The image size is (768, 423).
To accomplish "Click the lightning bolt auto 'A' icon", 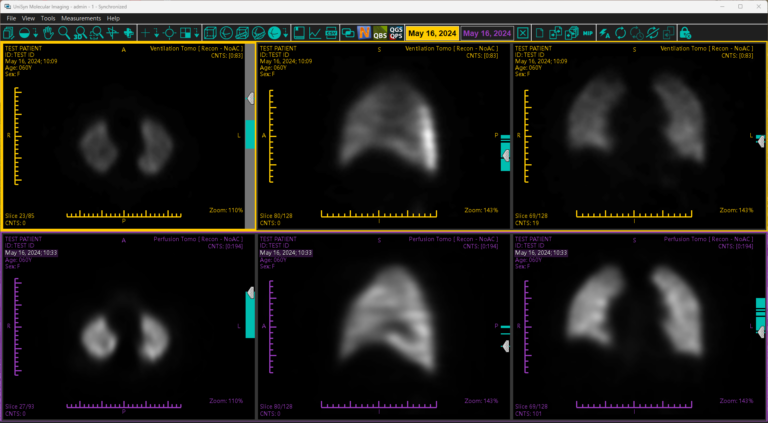I will tap(605, 33).
